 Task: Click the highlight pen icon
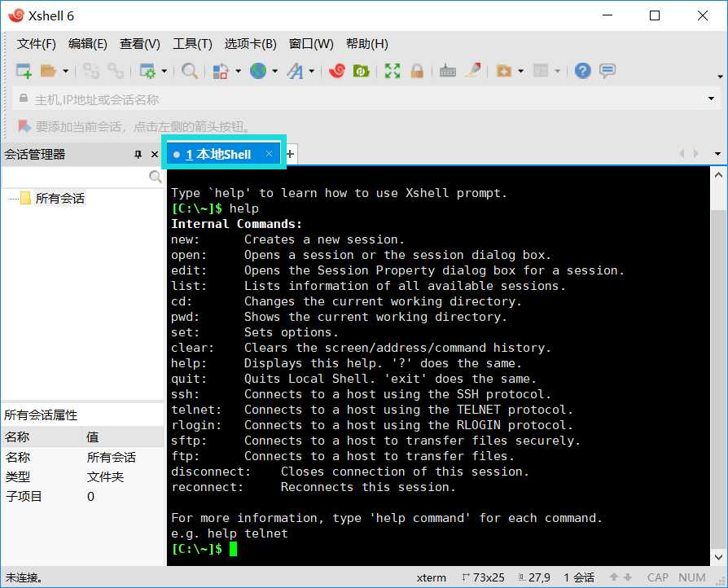[473, 71]
